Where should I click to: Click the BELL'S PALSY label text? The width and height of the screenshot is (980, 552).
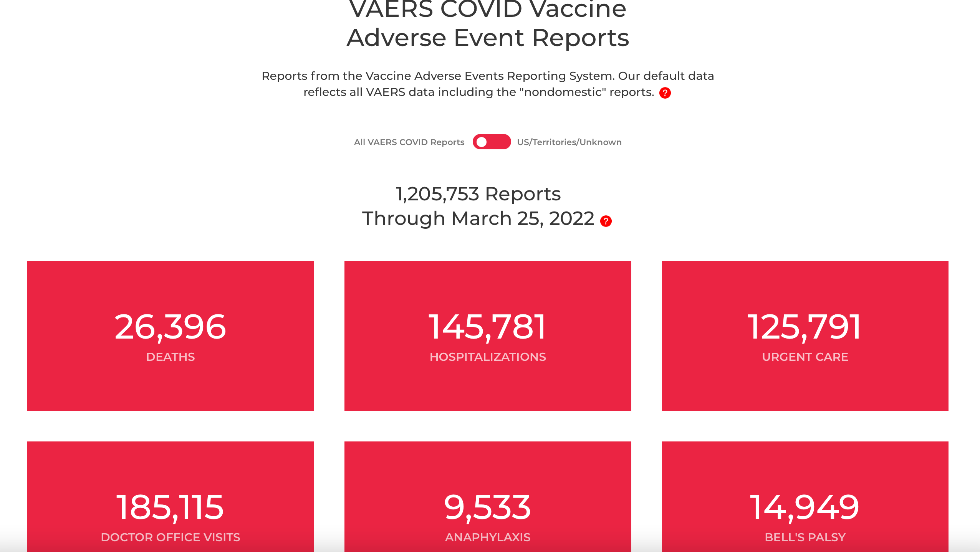805,537
